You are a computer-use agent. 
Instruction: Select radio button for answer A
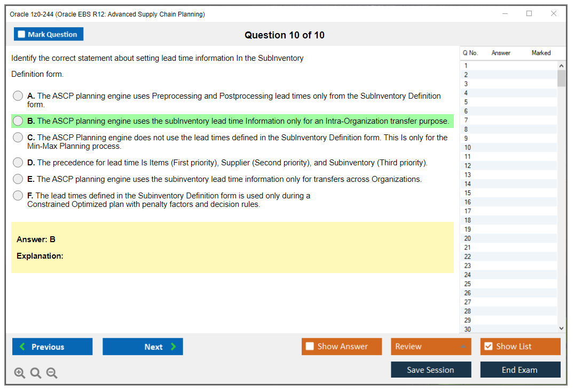[18, 96]
